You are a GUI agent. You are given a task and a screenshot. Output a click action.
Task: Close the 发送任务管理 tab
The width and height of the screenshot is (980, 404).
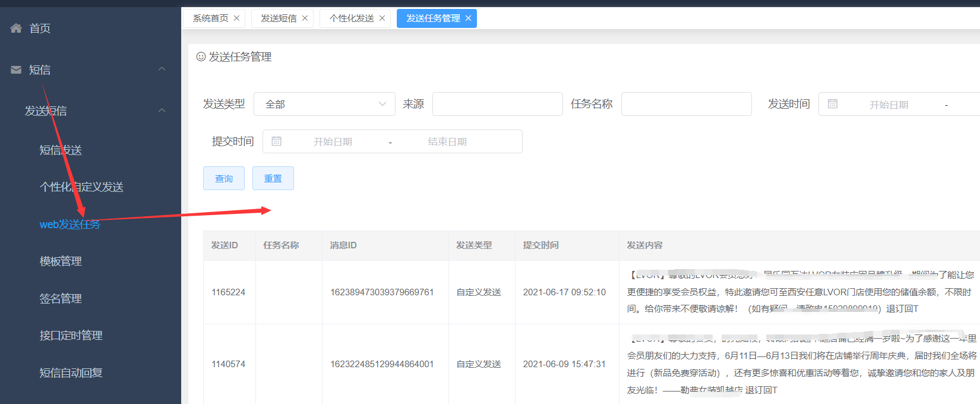click(x=468, y=18)
